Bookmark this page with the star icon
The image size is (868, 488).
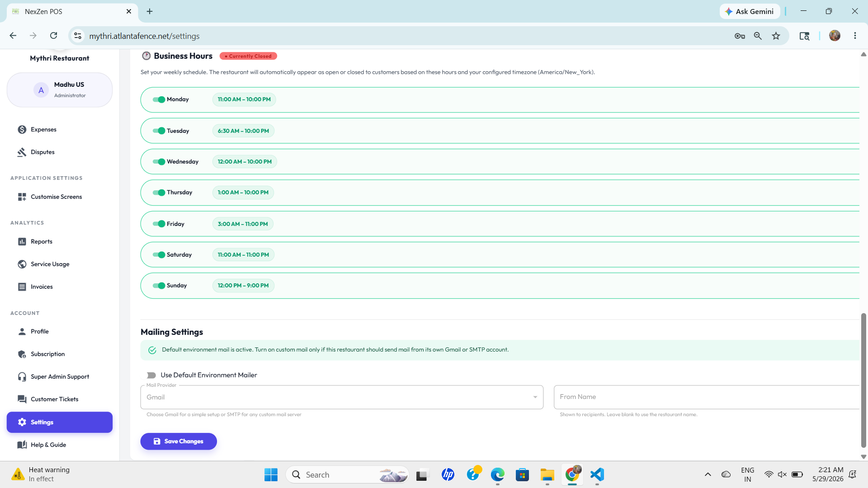776,36
